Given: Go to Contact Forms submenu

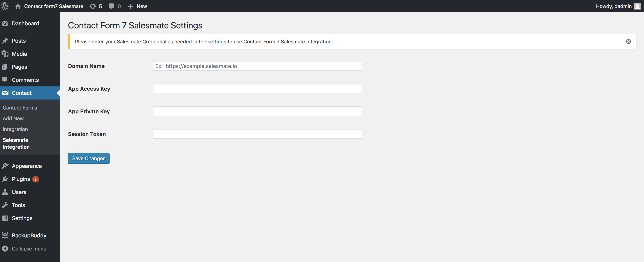Looking at the screenshot, I should (x=20, y=108).
